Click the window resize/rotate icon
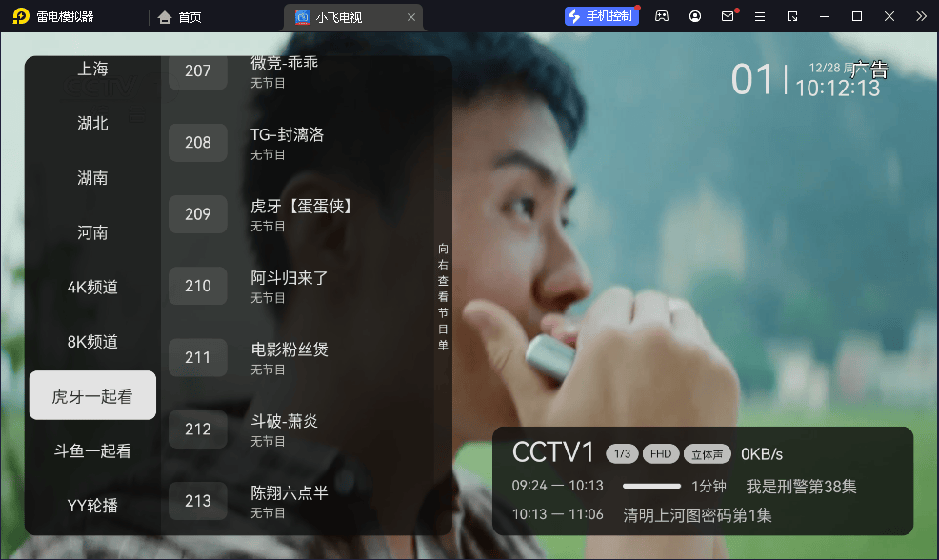 792,16
